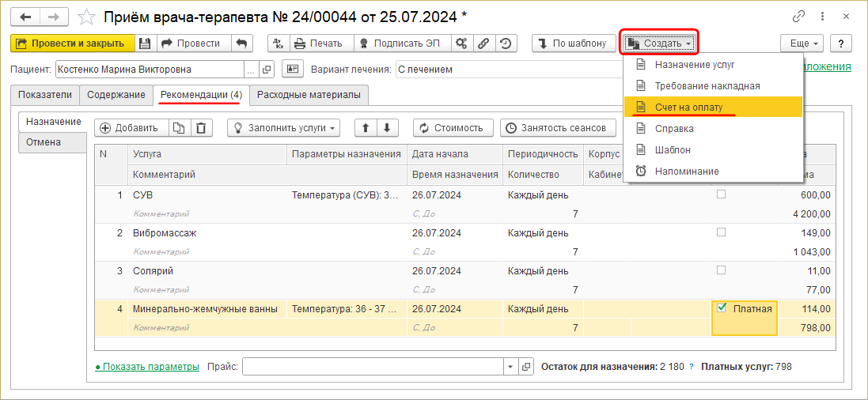Open the chain link icon in toolbar

[483, 43]
